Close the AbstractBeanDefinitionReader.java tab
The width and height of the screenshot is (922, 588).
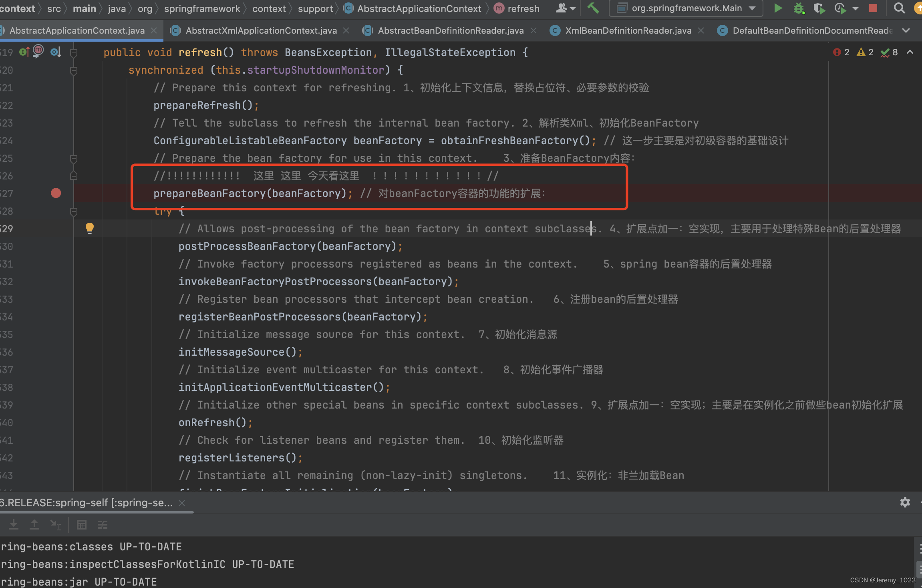pos(533,30)
